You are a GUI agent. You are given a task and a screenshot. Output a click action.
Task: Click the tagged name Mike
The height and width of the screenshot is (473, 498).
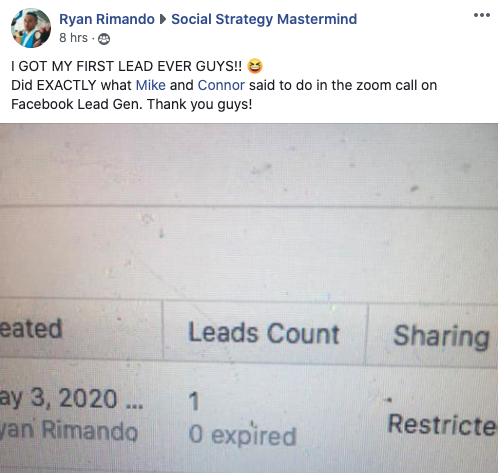(150, 85)
